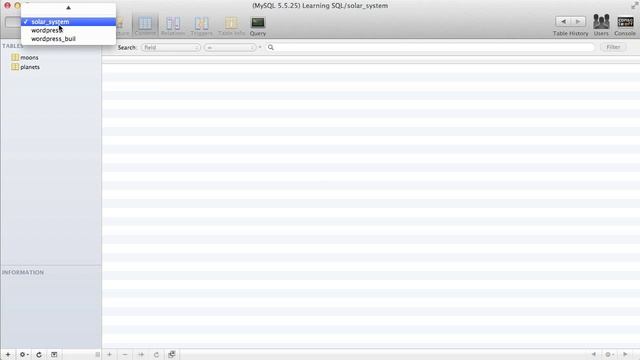Open the Users management icon

tap(601, 25)
